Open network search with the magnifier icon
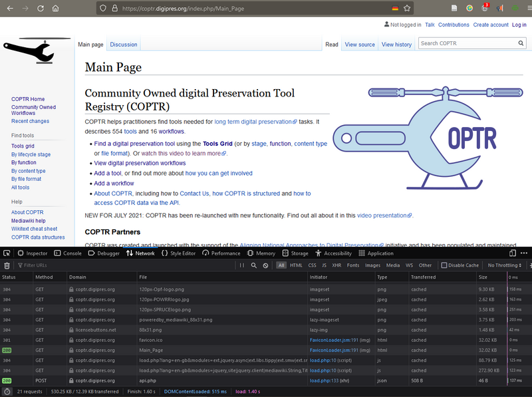Image resolution: width=532 pixels, height=397 pixels. pyautogui.click(x=254, y=265)
